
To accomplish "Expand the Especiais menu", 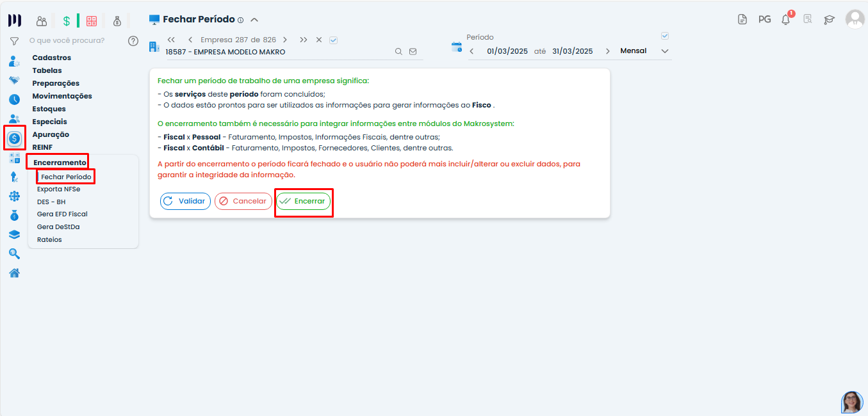I will (x=50, y=122).
